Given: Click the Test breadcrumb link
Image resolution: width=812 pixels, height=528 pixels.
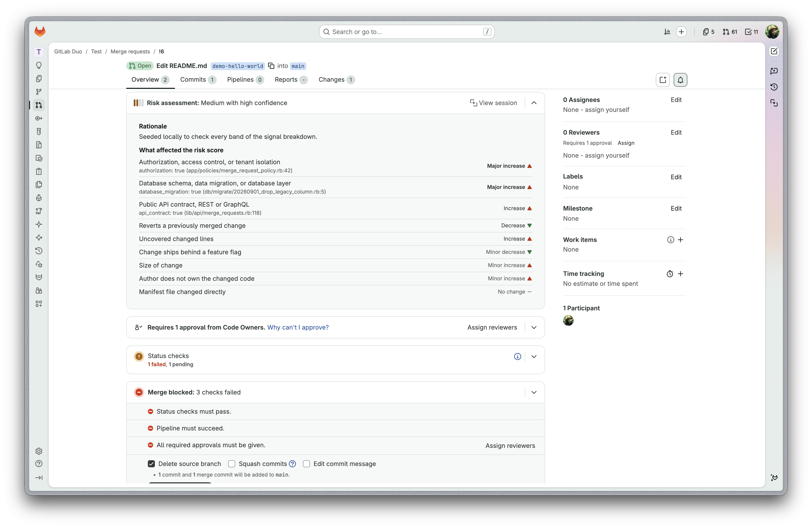Looking at the screenshot, I should (x=96, y=51).
